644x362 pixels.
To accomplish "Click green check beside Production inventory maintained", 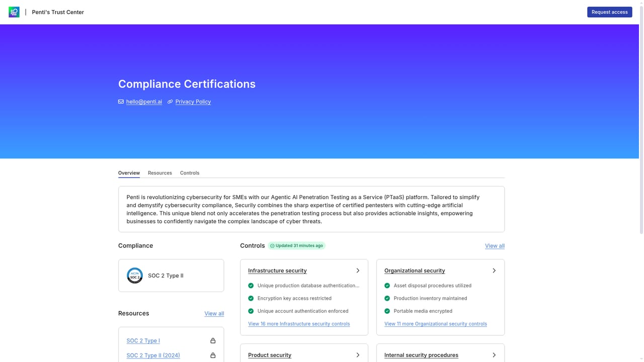I will click(387, 298).
